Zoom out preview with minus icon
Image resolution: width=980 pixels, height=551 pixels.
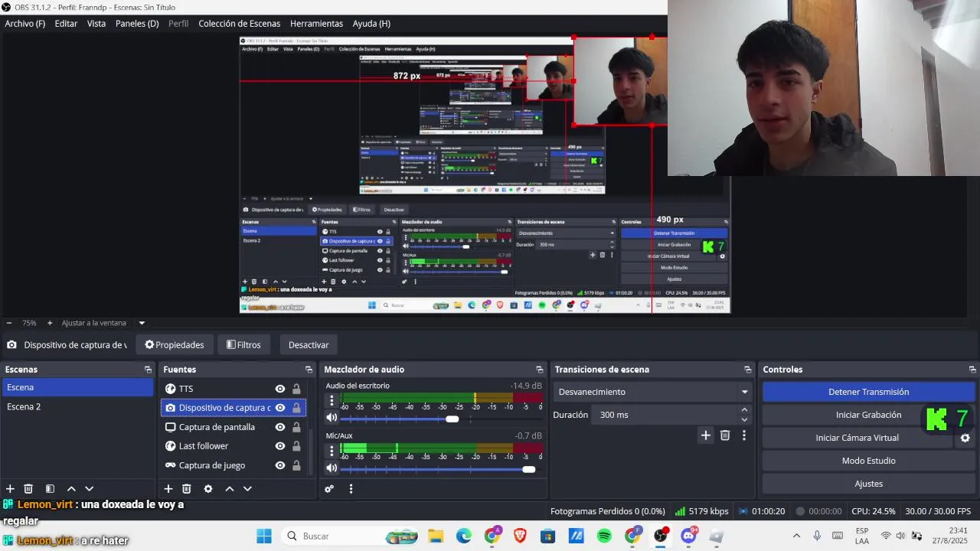9,323
